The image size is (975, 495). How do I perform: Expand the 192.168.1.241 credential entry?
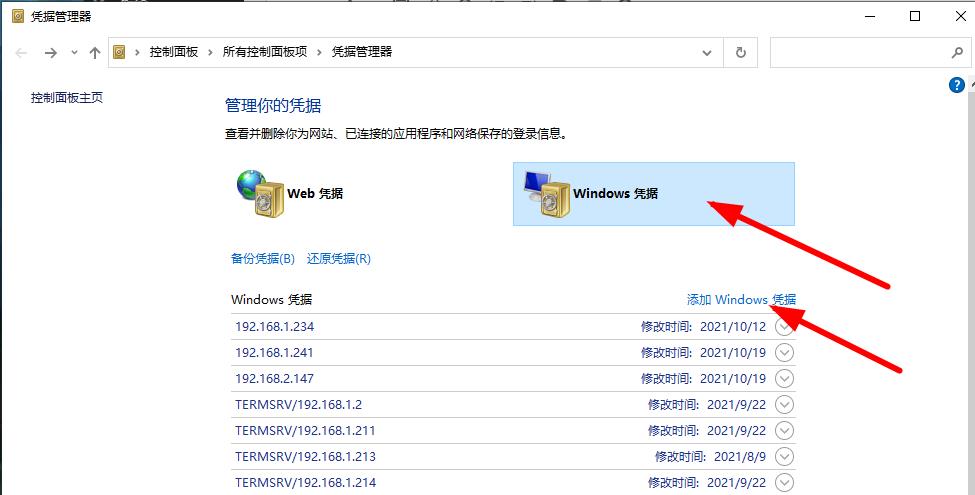click(785, 352)
